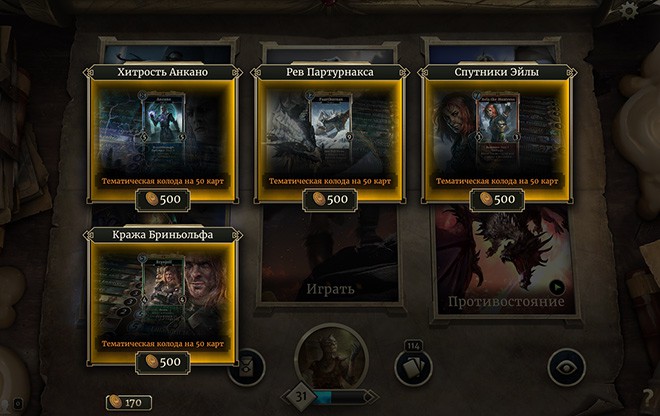Click the gold balance showing 170
The image size is (660, 416).
click(129, 403)
